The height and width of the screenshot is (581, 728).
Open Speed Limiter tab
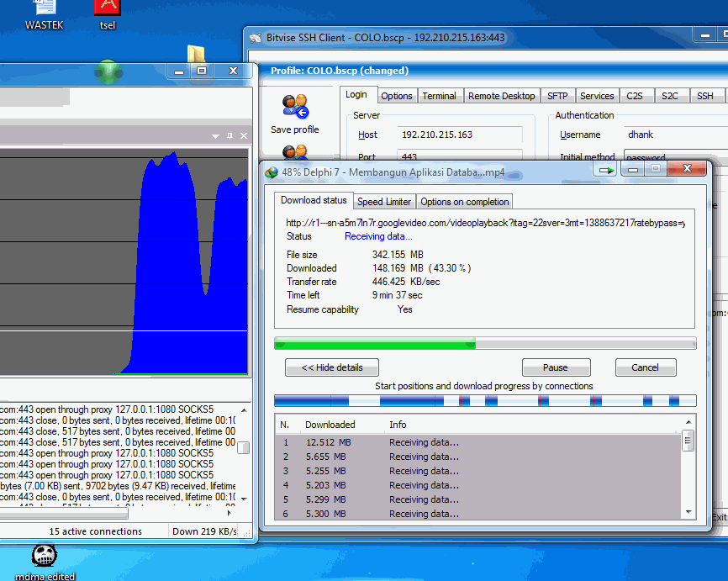[x=384, y=202]
